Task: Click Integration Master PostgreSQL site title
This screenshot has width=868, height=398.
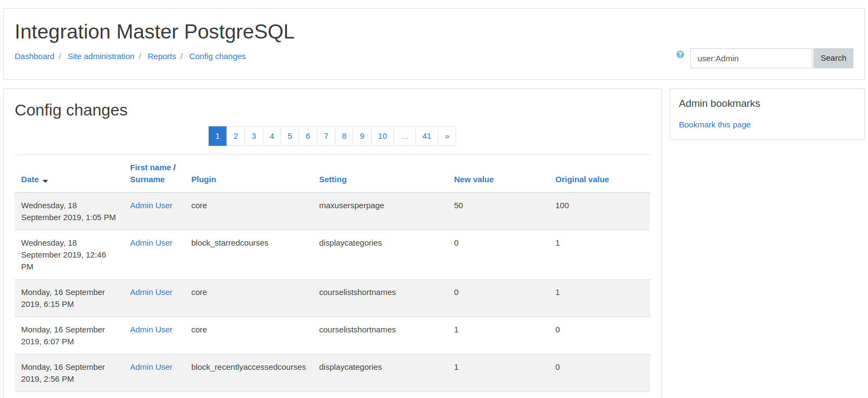Action: 154,32
